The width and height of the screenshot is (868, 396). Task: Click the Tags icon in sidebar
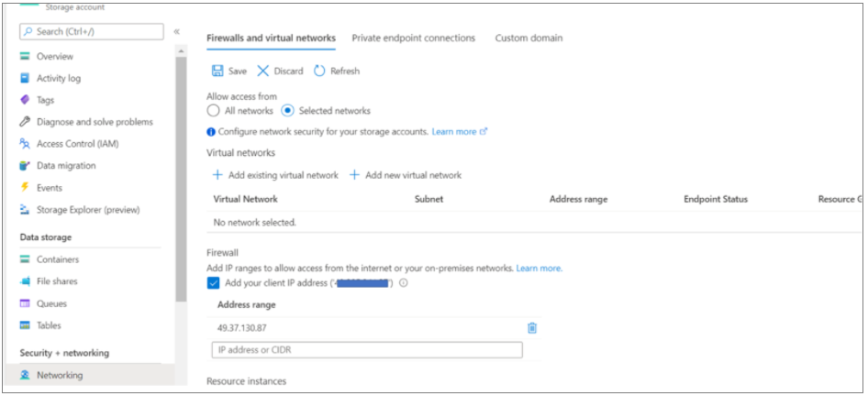pyautogui.click(x=25, y=100)
